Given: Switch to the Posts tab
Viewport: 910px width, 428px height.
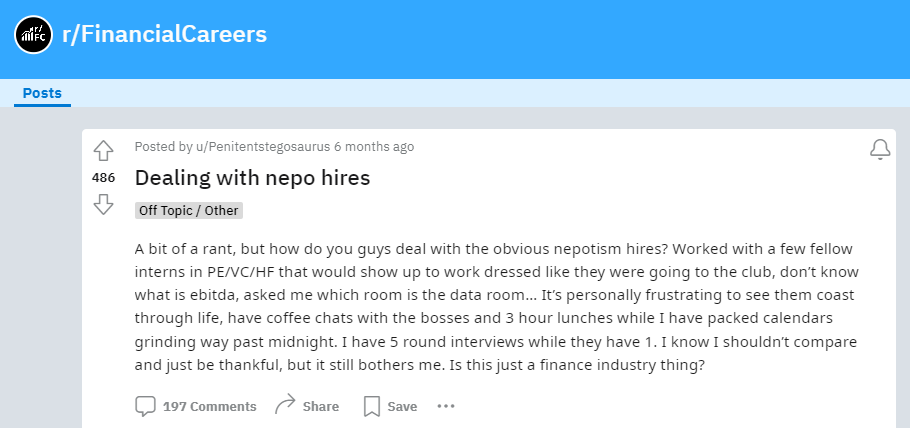Looking at the screenshot, I should point(42,93).
